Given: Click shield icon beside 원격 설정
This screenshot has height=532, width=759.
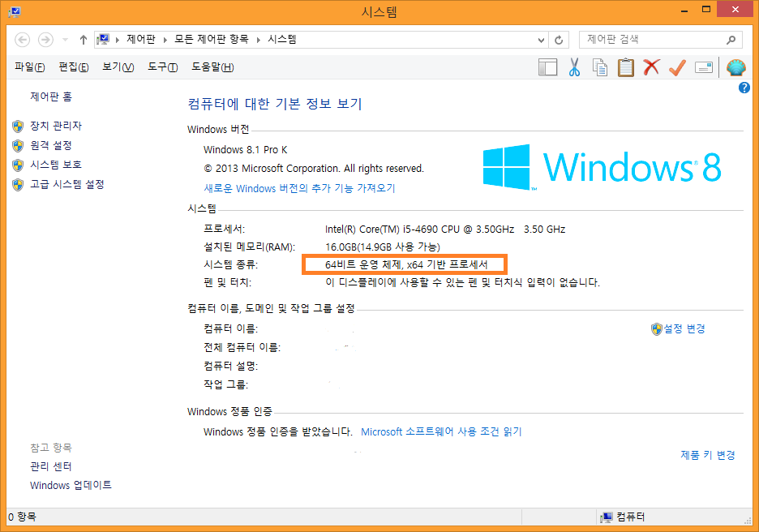Looking at the screenshot, I should coord(18,146).
